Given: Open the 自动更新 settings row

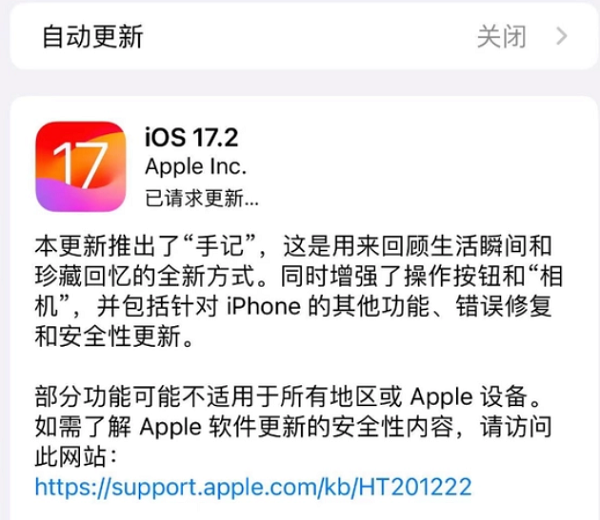Looking at the screenshot, I should [x=304, y=36].
